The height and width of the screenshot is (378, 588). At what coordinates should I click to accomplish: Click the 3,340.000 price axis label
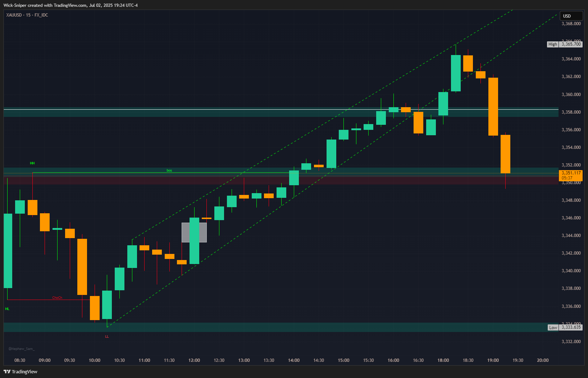click(571, 271)
